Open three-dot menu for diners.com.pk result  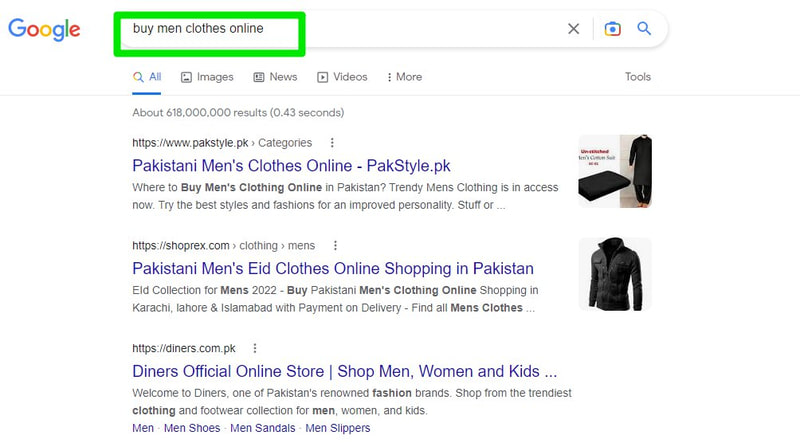256,348
